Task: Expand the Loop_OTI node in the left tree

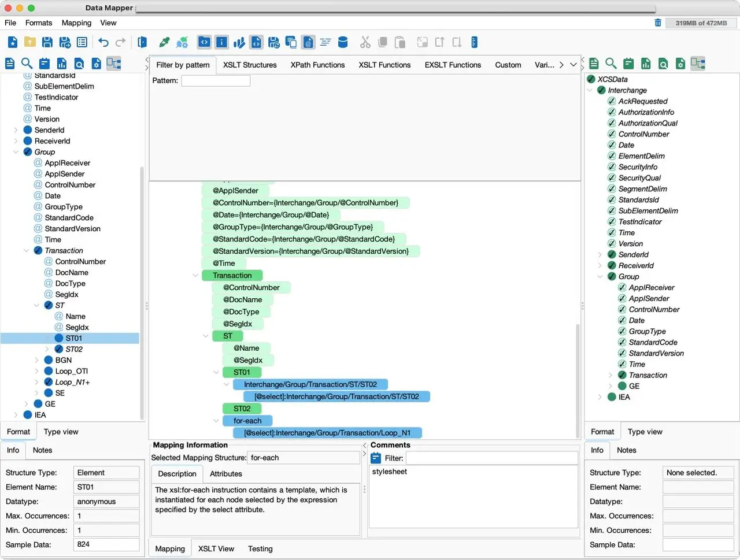Action: point(36,371)
